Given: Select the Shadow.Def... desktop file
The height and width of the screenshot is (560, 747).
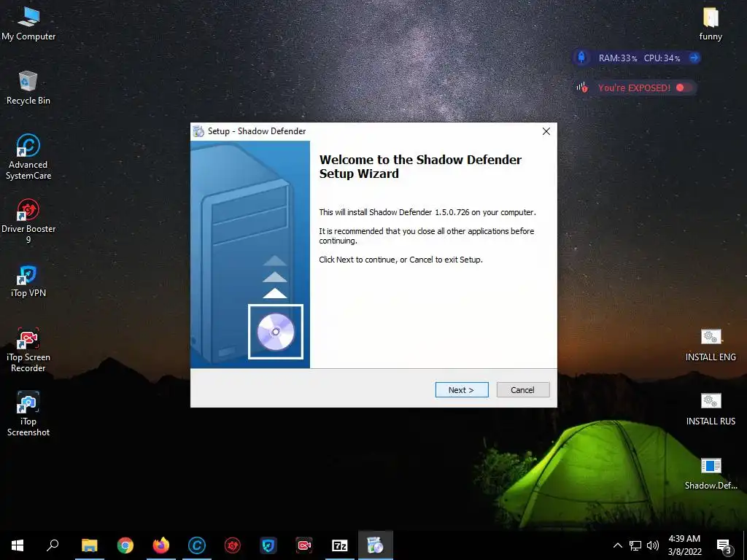Looking at the screenshot, I should 711,473.
